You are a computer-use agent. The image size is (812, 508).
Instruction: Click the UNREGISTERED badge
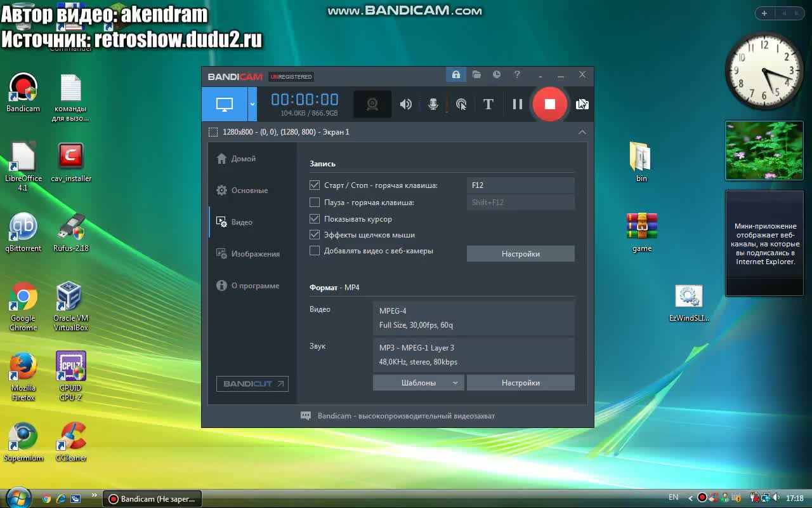tap(291, 77)
